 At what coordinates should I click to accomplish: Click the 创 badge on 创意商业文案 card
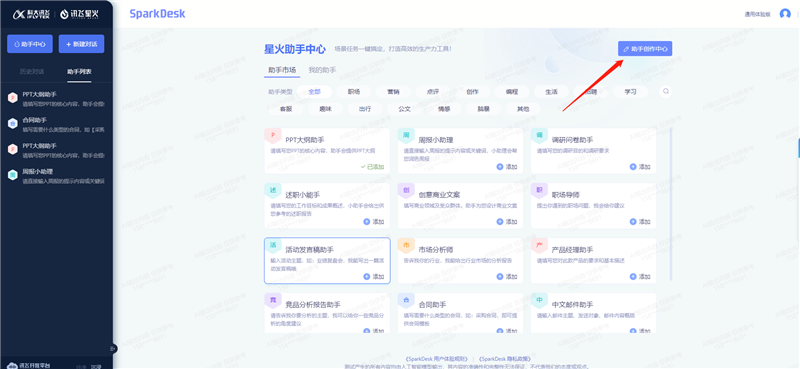tap(406, 190)
